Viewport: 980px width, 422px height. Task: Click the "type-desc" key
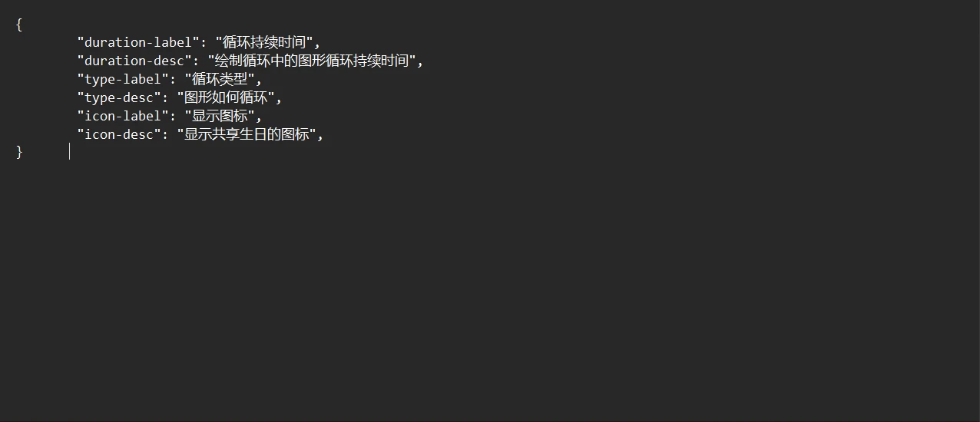(115, 98)
